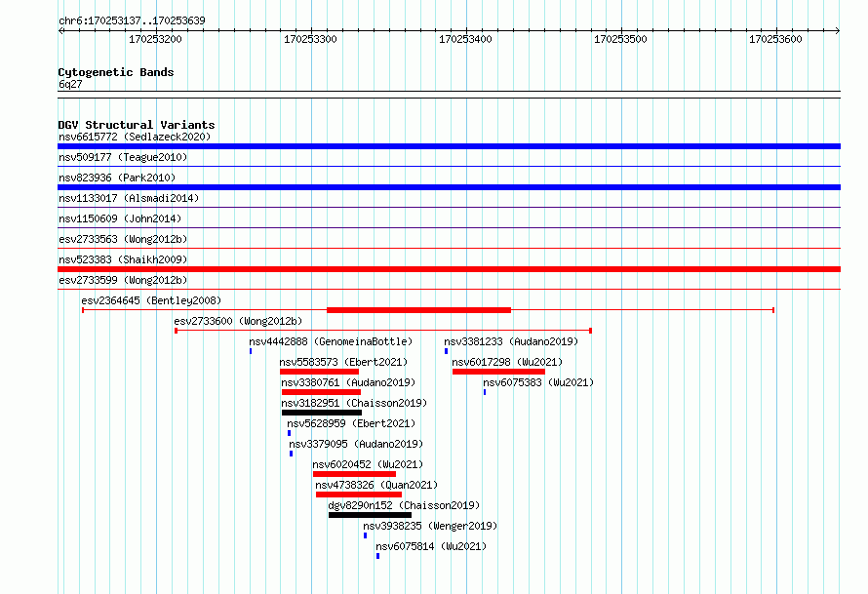
Task: Click the small blue mark under nsv6075383
Action: (485, 392)
